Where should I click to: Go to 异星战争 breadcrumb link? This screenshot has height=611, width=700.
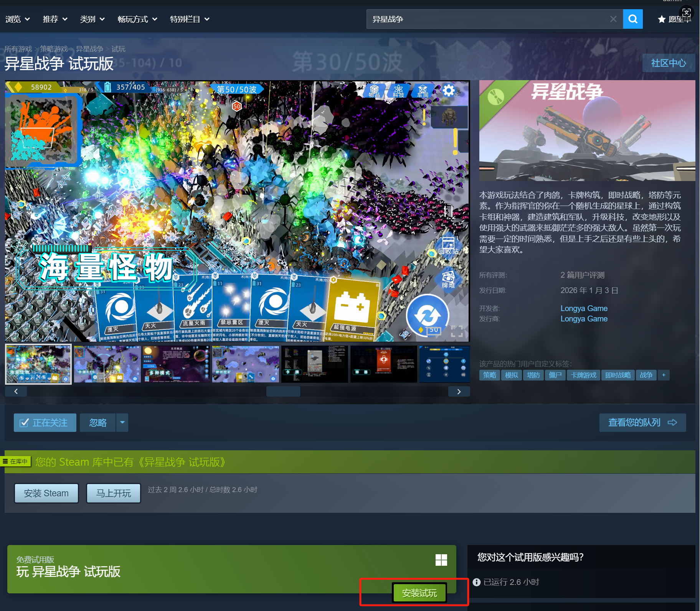coord(89,49)
